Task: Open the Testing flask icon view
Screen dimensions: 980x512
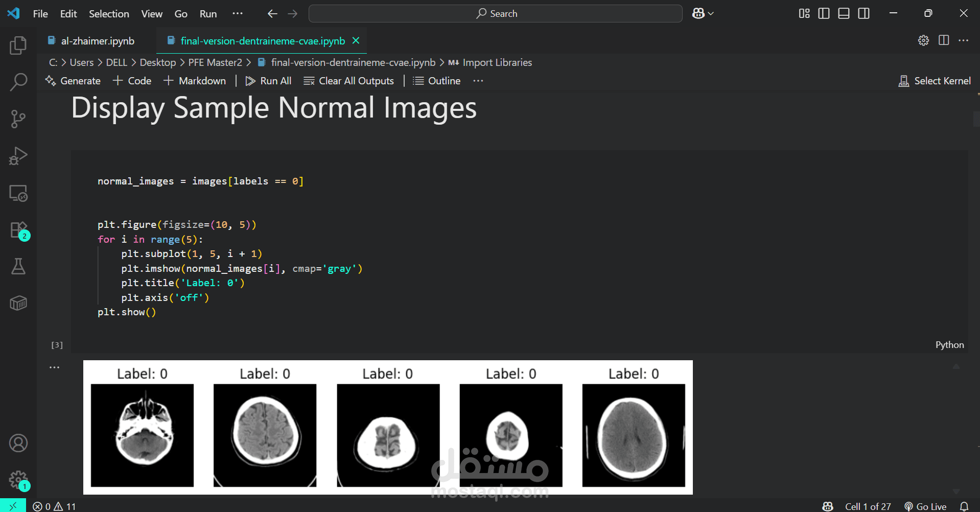Action: point(18,266)
